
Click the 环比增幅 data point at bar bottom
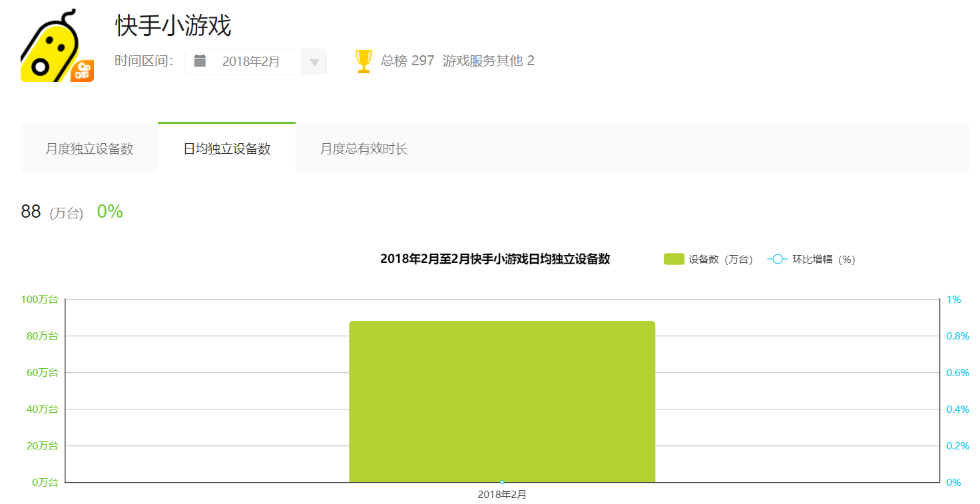point(502,482)
